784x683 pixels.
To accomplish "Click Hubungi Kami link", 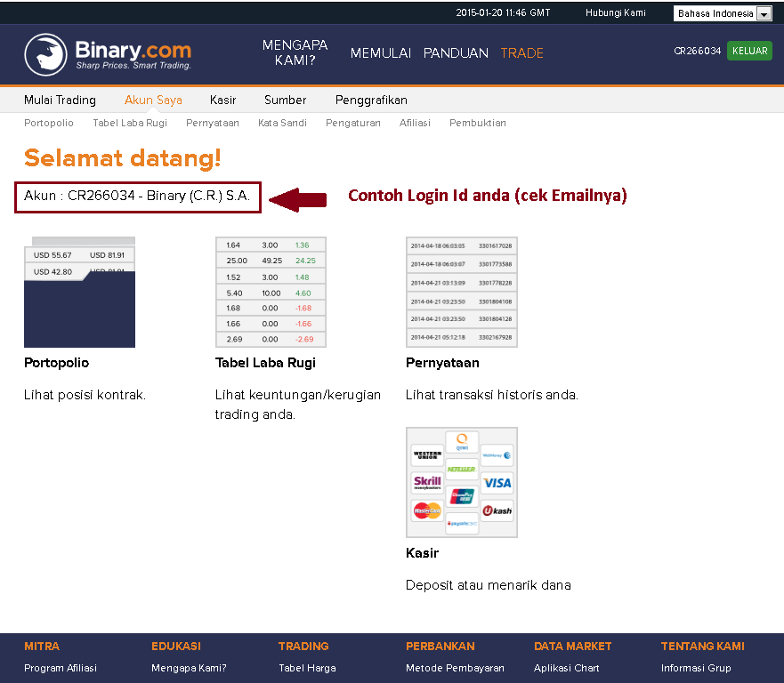I will (616, 12).
